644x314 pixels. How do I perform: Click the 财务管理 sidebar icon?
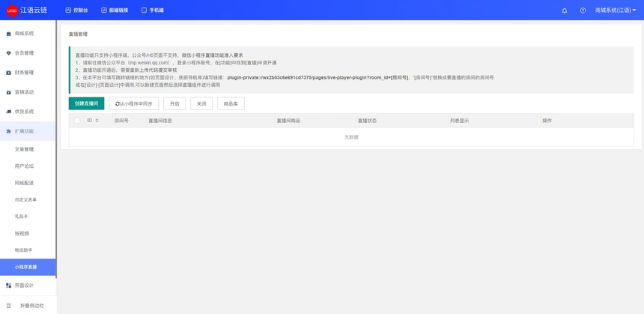(9, 73)
